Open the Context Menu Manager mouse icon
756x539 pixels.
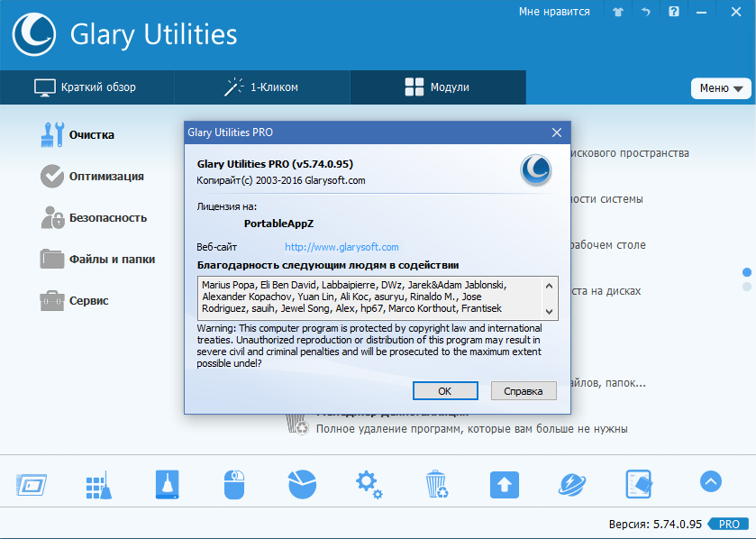(x=234, y=485)
